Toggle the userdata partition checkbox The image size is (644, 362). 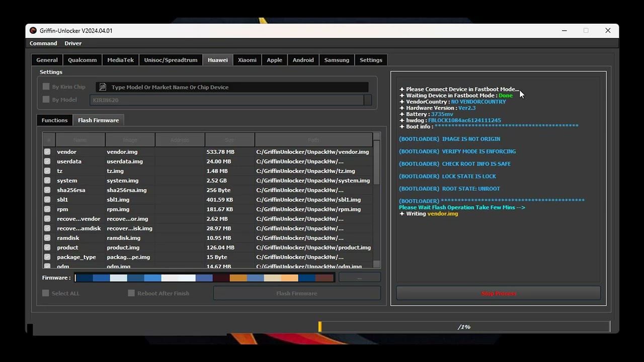pyautogui.click(x=47, y=161)
